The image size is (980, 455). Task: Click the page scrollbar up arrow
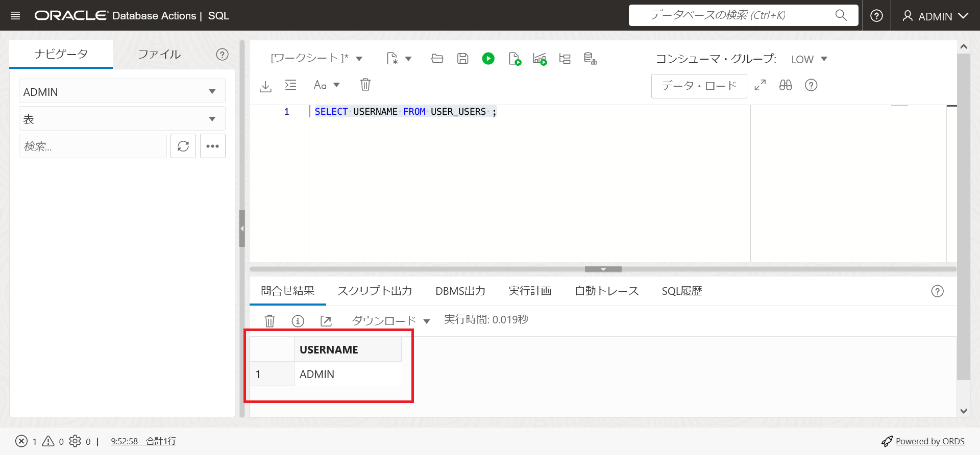964,46
